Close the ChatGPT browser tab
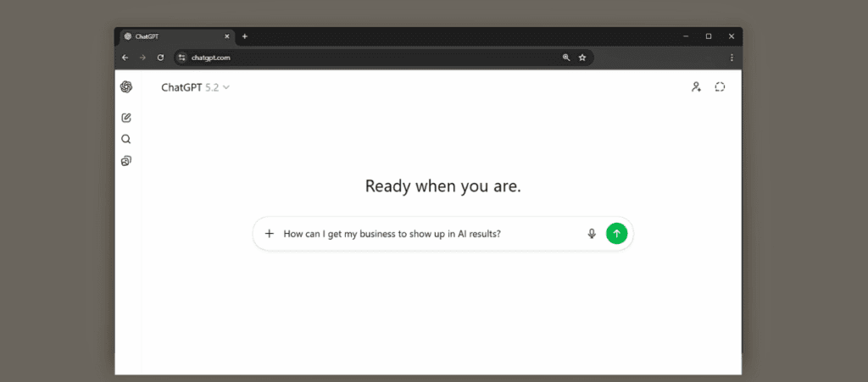Viewport: 868px width, 382px height. 227,36
